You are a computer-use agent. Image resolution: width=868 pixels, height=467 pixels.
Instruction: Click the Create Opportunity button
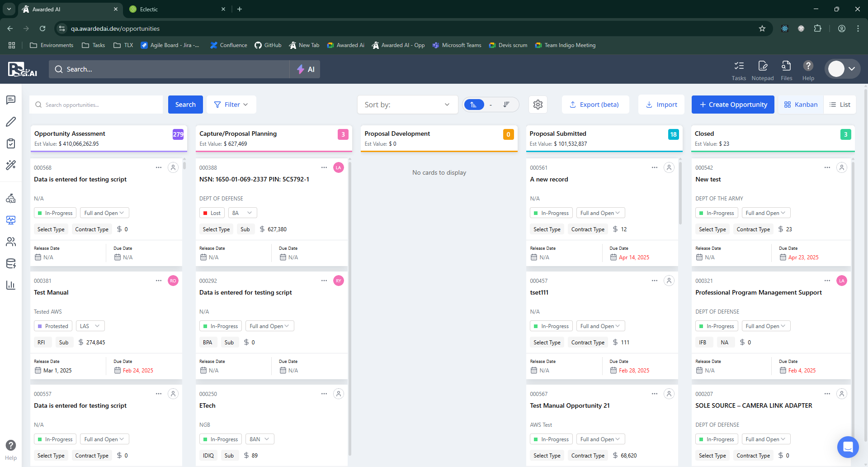[732, 105]
